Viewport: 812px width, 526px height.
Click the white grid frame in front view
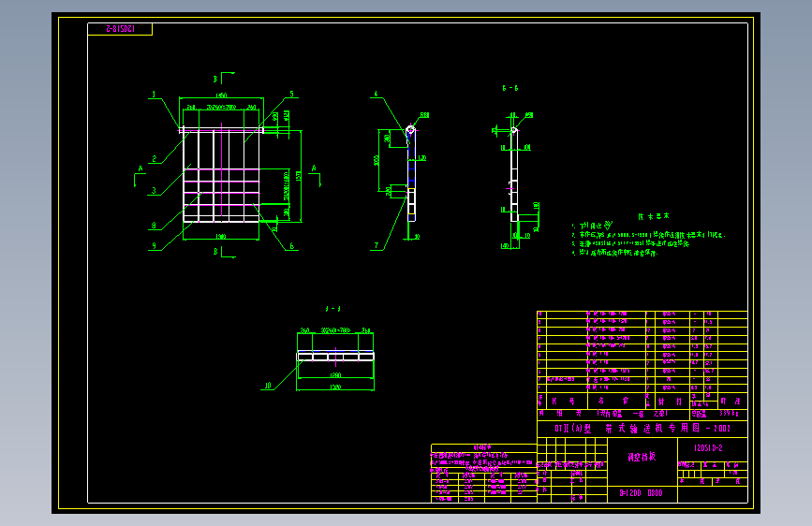pos(221,175)
